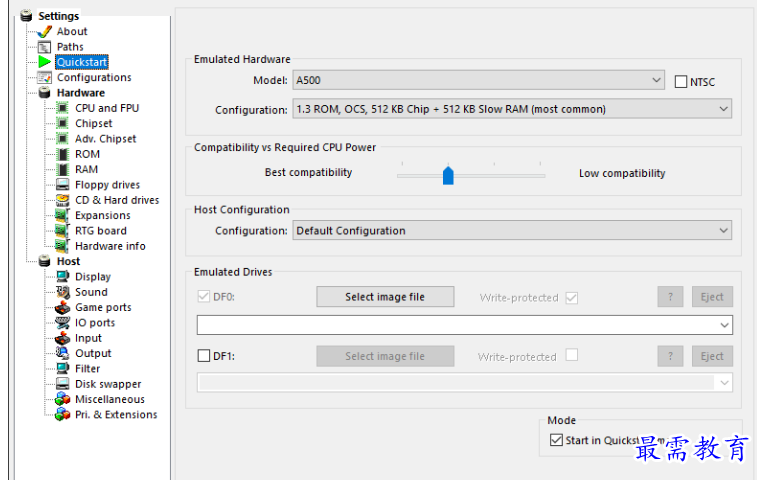Click the ROM chip icon

tap(62, 154)
